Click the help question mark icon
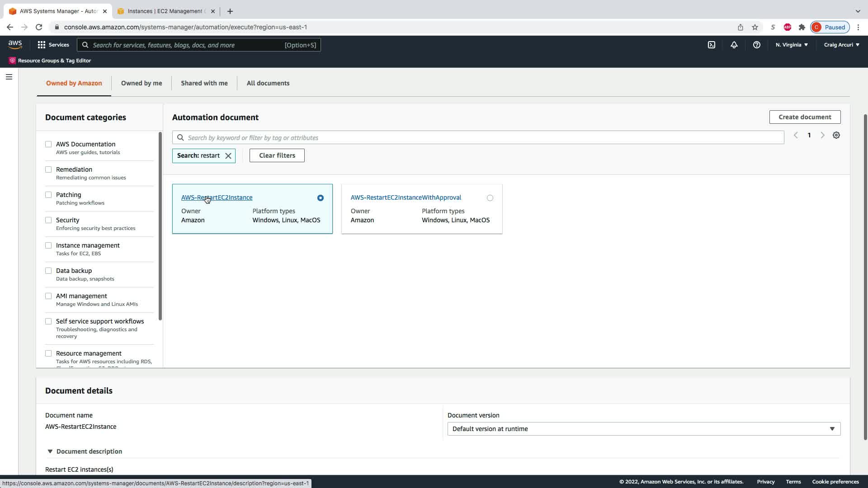This screenshot has width=868, height=488. [756, 45]
